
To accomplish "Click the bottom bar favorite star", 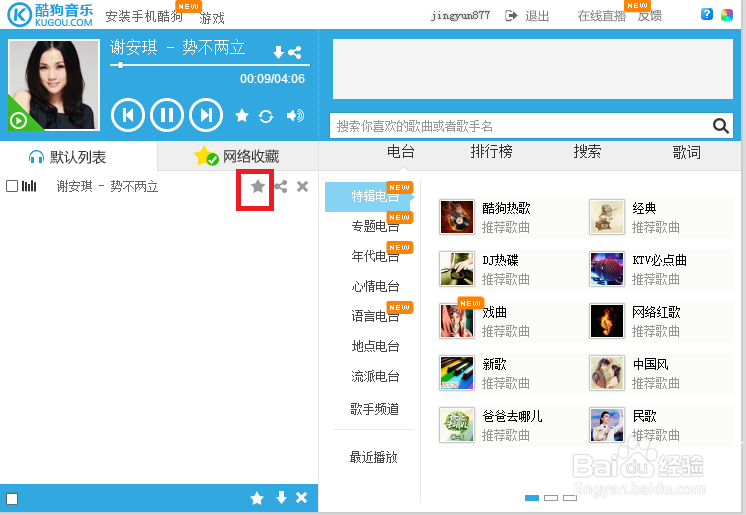I will [x=257, y=498].
